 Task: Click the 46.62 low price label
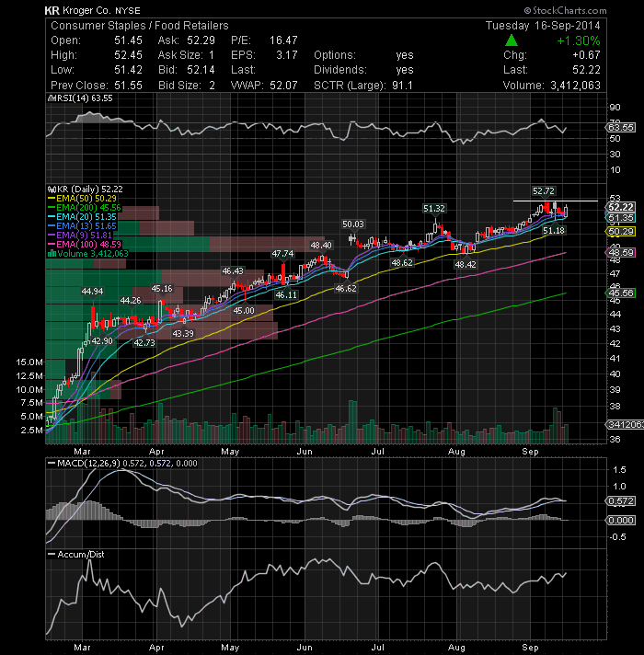[346, 288]
